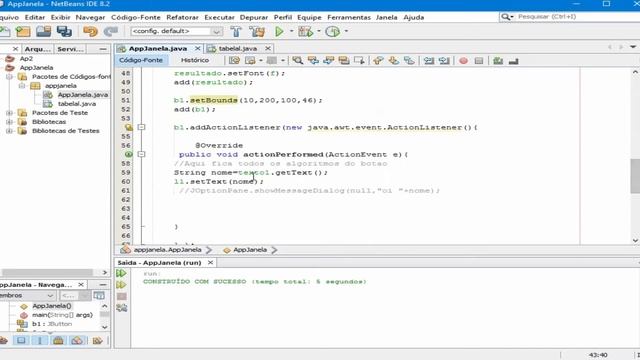The width and height of the screenshot is (640, 360).
Task: Run project with the green play icon
Action: [x=279, y=31]
